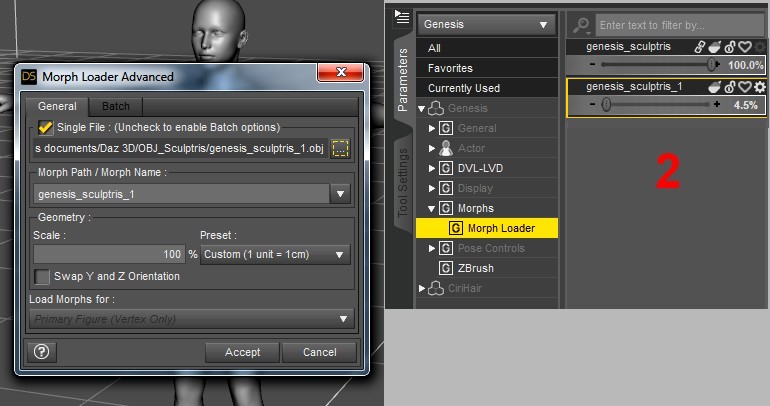Select the Display group in the tree

(475, 189)
